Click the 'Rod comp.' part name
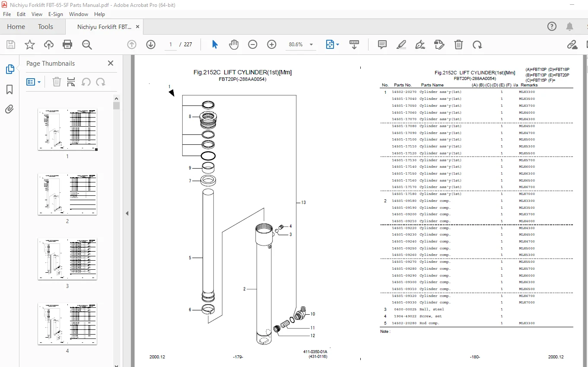Image resolution: width=588 pixels, height=367 pixels. (x=429, y=323)
